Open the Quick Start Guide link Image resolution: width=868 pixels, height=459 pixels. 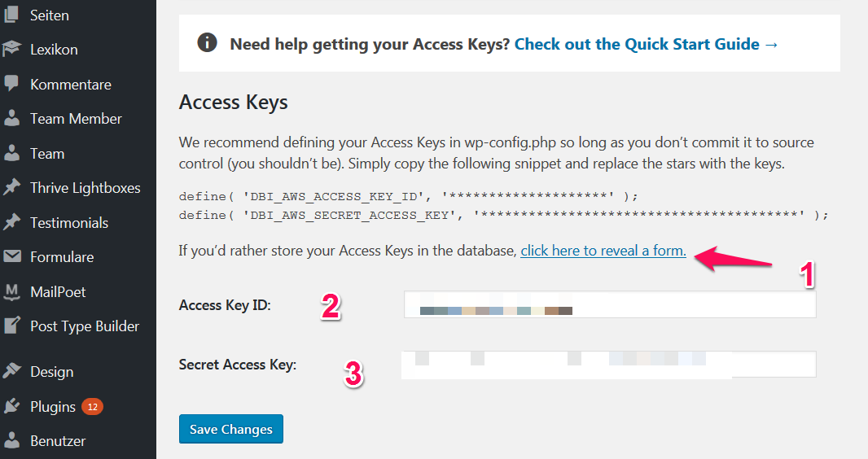(646, 44)
